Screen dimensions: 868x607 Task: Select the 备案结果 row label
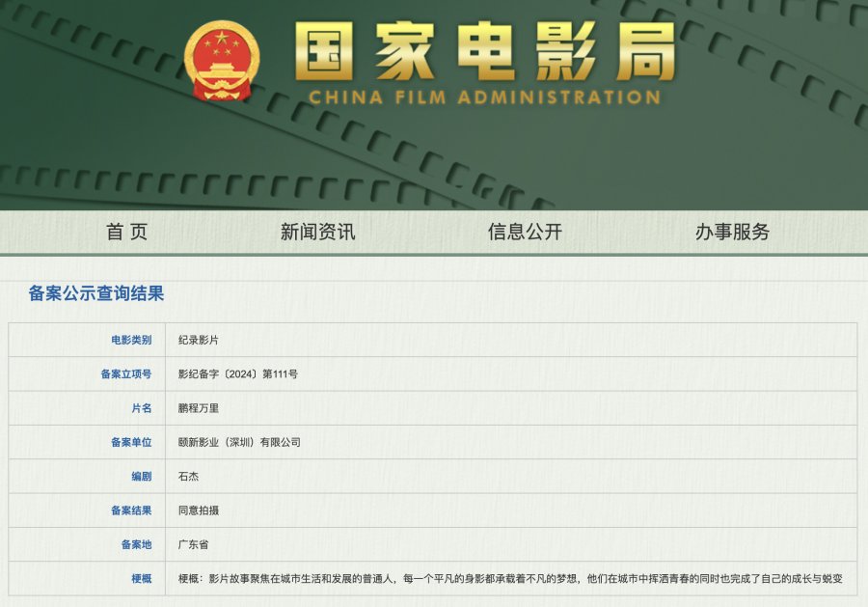click(x=131, y=510)
